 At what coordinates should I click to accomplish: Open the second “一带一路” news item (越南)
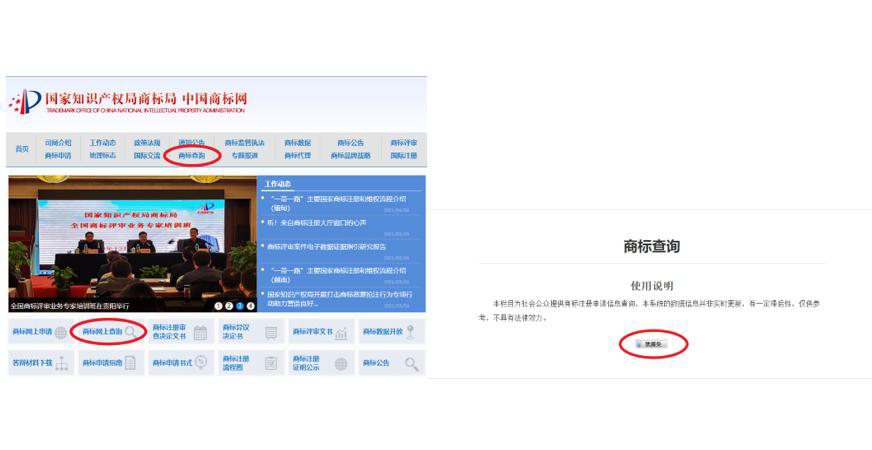pos(338,275)
